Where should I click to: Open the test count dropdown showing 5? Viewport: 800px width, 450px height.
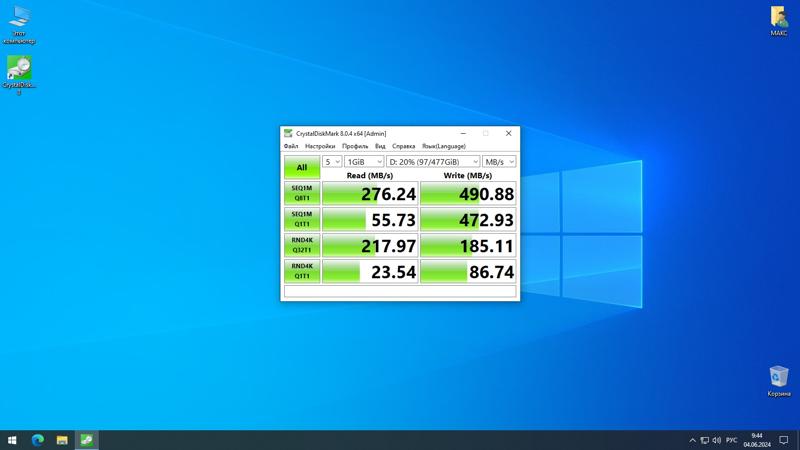[332, 161]
